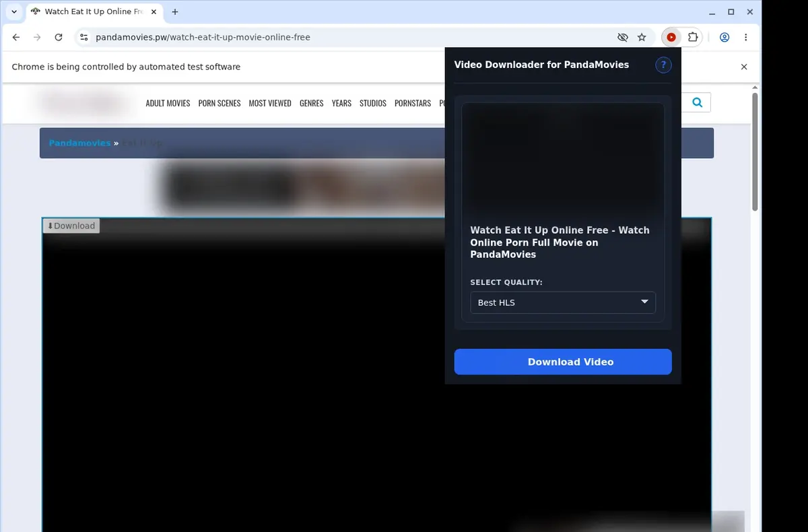The height and width of the screenshot is (532, 808).
Task: Open the Chrome profile icon
Action: tap(725, 38)
